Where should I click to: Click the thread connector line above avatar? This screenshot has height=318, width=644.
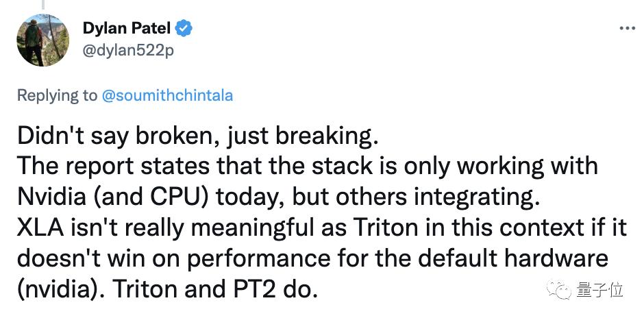(42, 5)
